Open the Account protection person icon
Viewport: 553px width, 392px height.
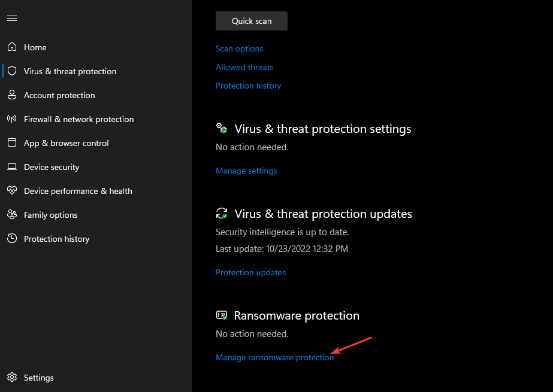pos(12,95)
